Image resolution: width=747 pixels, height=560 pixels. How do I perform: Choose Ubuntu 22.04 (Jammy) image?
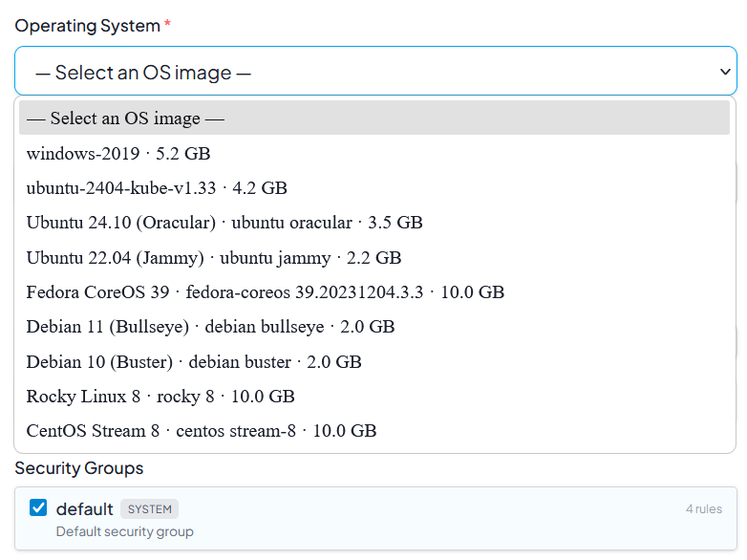[373, 257]
